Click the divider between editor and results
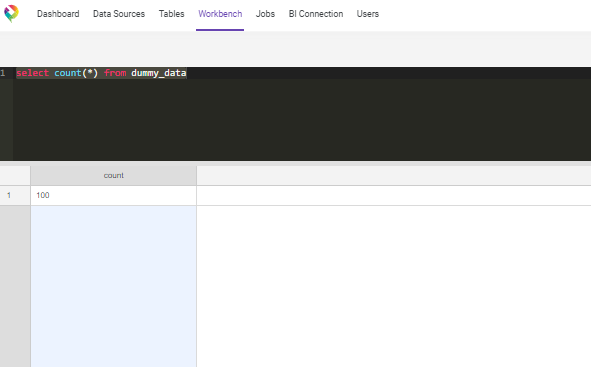Screen dimensions: 591x367 tap(296, 163)
